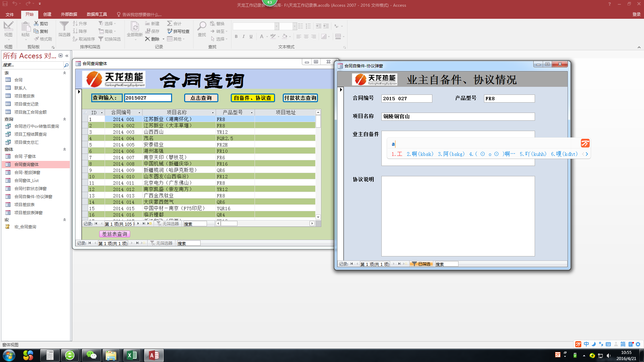Click the Paste (粘贴) clipboard icon

tap(25, 27)
